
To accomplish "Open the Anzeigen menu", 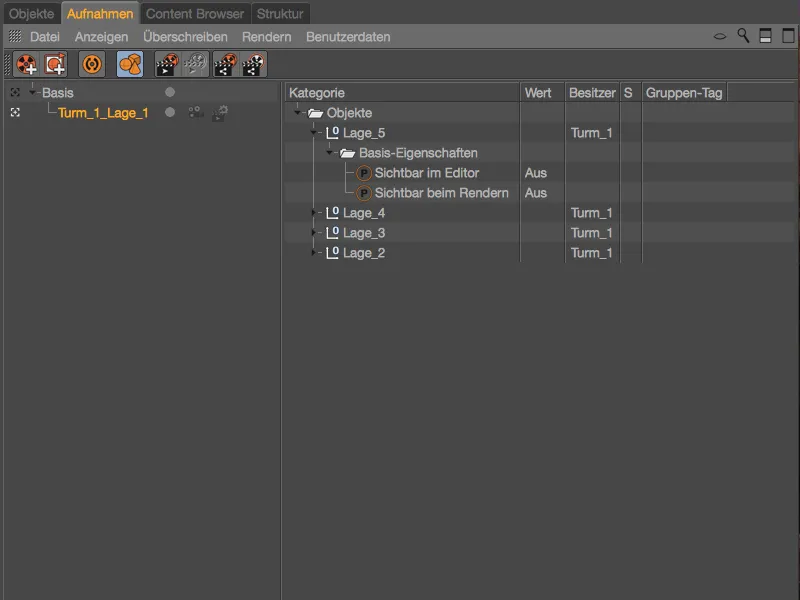I will [x=102, y=37].
